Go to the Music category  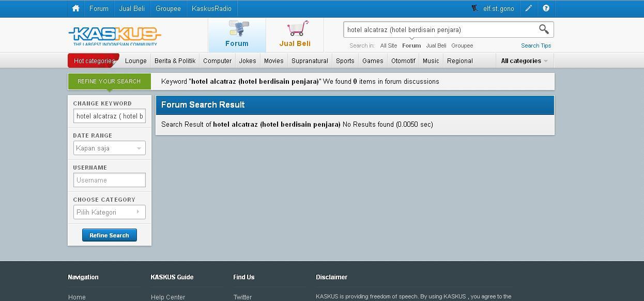(x=431, y=61)
